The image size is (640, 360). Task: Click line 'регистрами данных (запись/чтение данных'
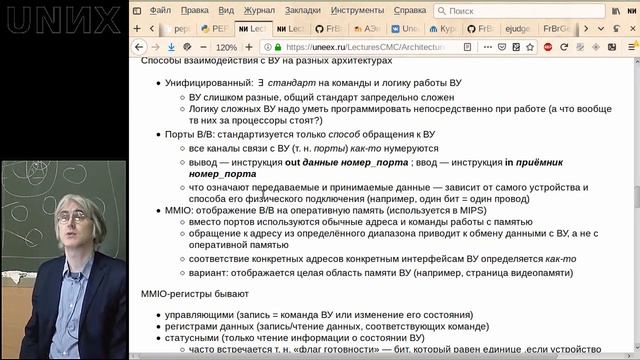click(x=327, y=327)
